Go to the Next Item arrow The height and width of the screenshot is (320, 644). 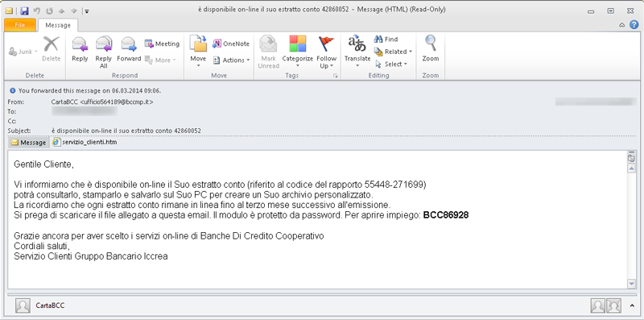click(75, 10)
